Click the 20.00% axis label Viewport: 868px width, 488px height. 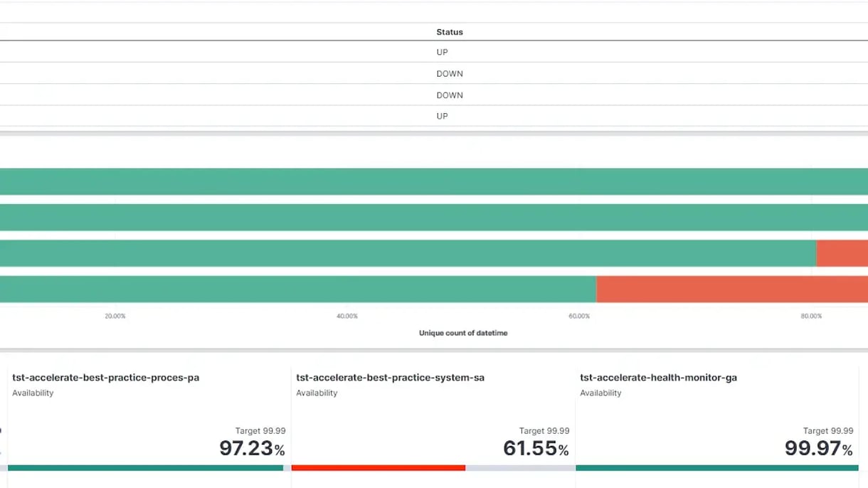(x=115, y=316)
